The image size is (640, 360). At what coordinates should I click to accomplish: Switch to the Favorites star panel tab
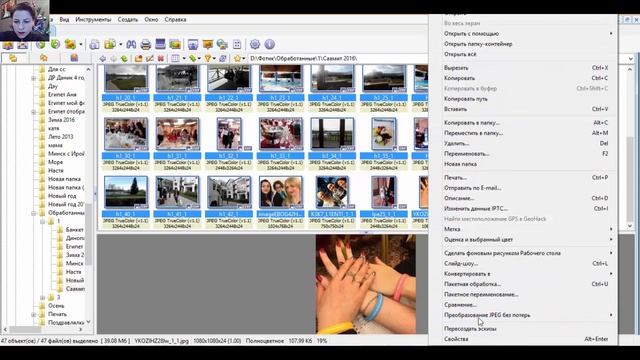(x=44, y=58)
